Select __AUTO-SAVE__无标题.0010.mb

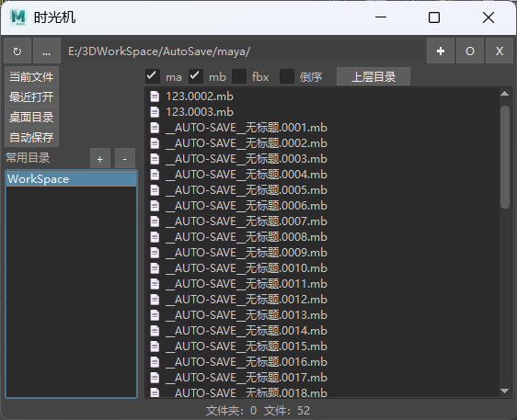pos(247,268)
